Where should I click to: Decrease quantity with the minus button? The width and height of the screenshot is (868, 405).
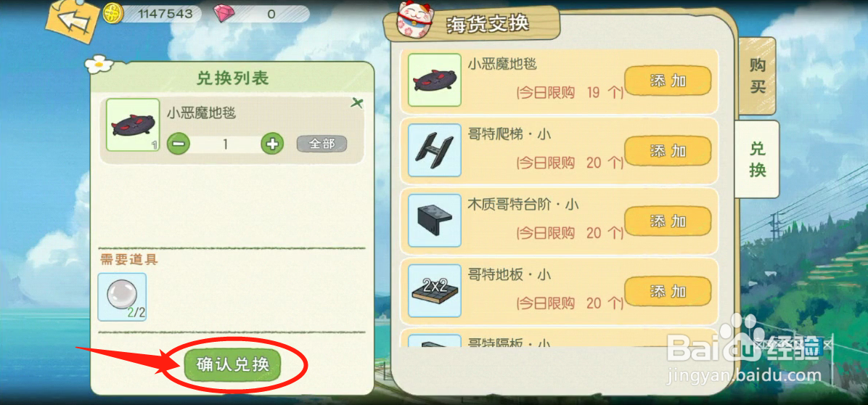179,144
